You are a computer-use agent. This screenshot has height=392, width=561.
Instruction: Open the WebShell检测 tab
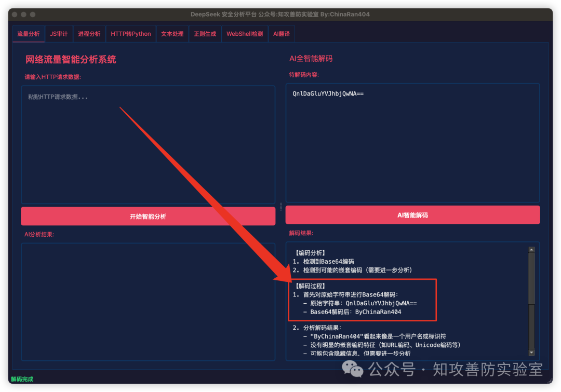click(245, 34)
